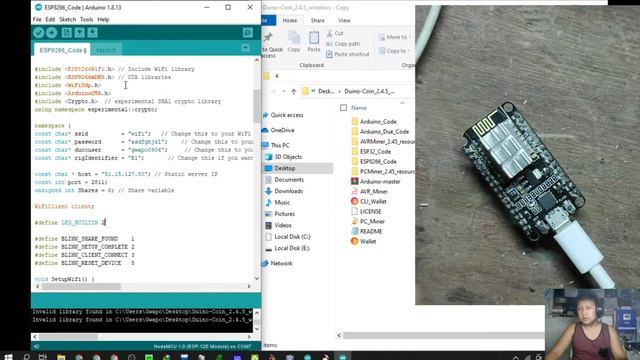Open a sketch with the Open icon
The height and width of the screenshot is (360, 640).
[x=80, y=33]
